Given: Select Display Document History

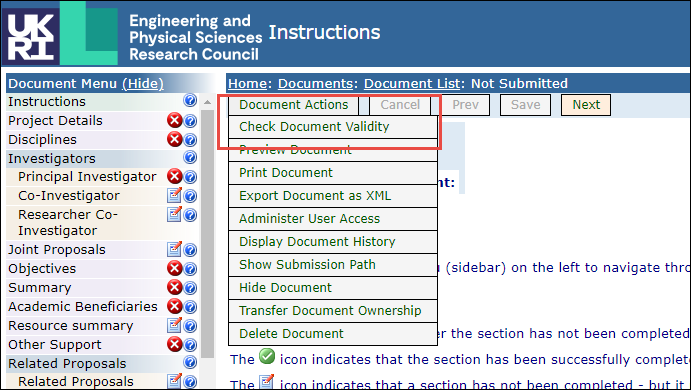Looking at the screenshot, I should [333, 241].
